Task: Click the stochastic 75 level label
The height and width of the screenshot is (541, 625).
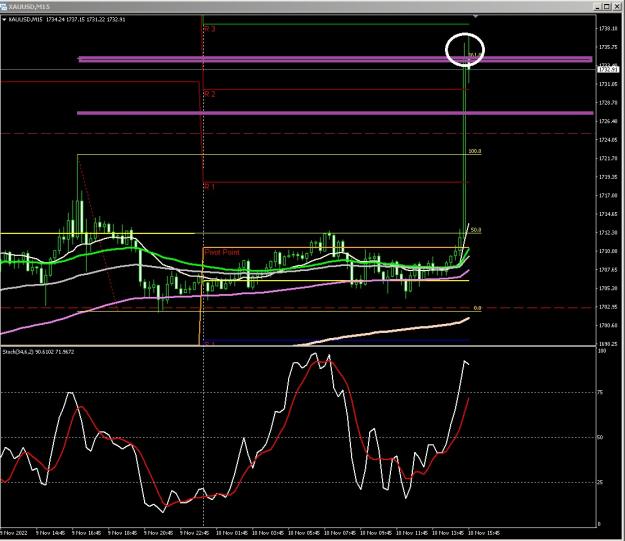Action: click(601, 392)
